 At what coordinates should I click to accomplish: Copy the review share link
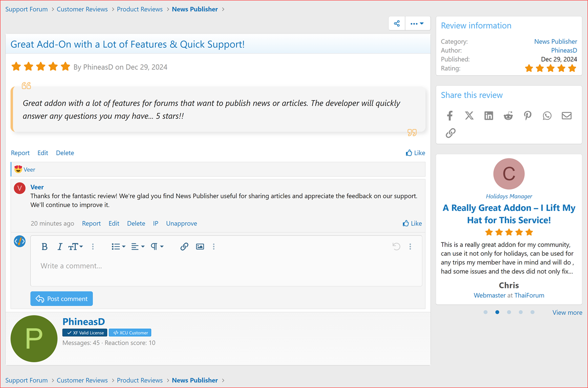450,133
